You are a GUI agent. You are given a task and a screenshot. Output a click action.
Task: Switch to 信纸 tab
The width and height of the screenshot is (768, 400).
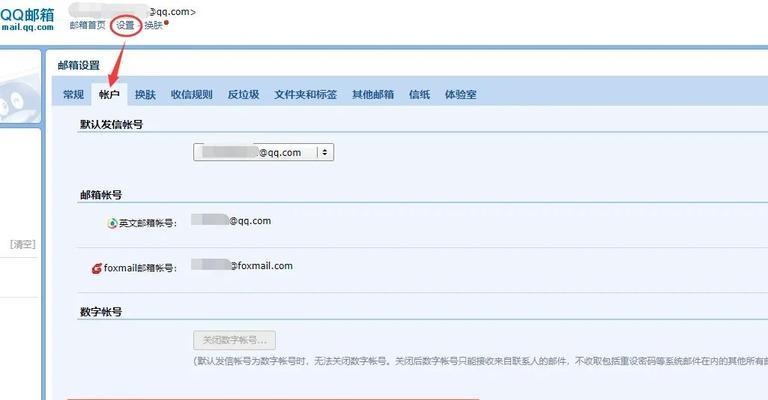tap(420, 94)
